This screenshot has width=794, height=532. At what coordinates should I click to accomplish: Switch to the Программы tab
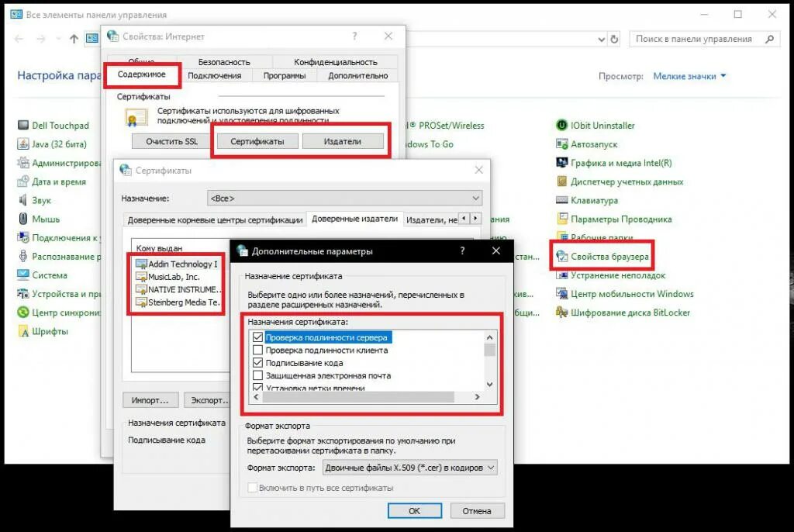285,75
